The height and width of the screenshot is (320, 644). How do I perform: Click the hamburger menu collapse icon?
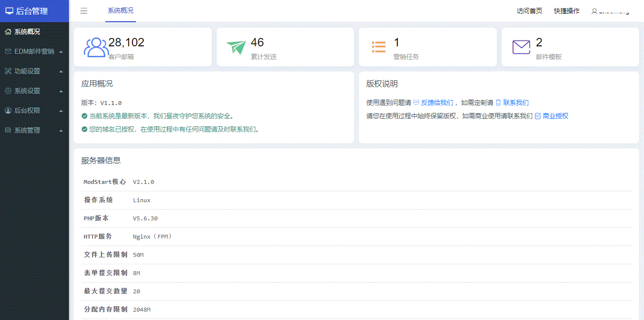click(84, 11)
